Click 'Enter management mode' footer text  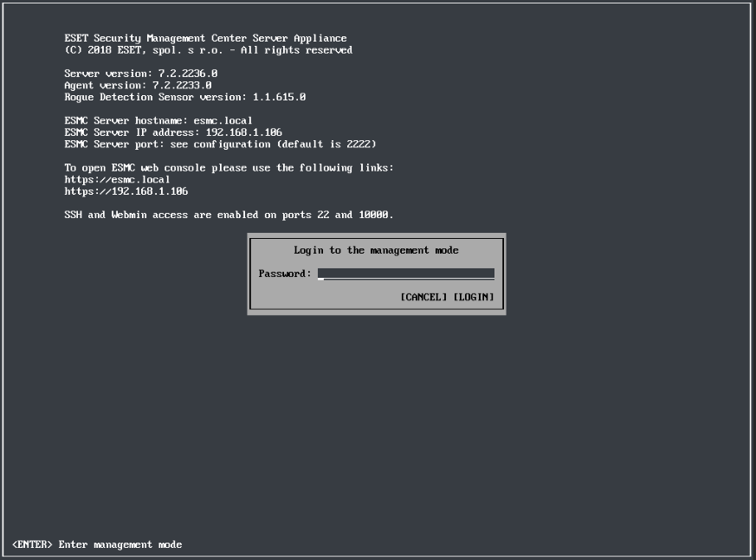click(x=120, y=544)
